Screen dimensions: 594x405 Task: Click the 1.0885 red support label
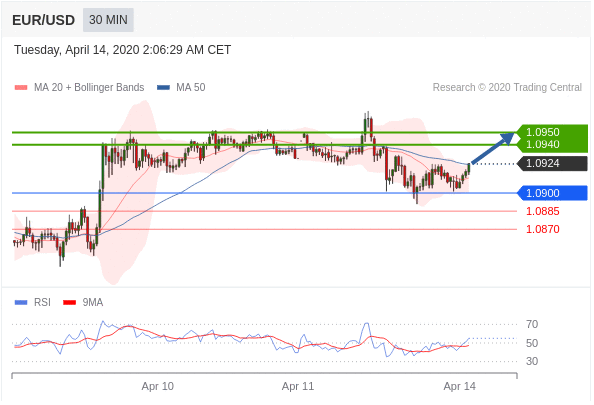tap(542, 211)
